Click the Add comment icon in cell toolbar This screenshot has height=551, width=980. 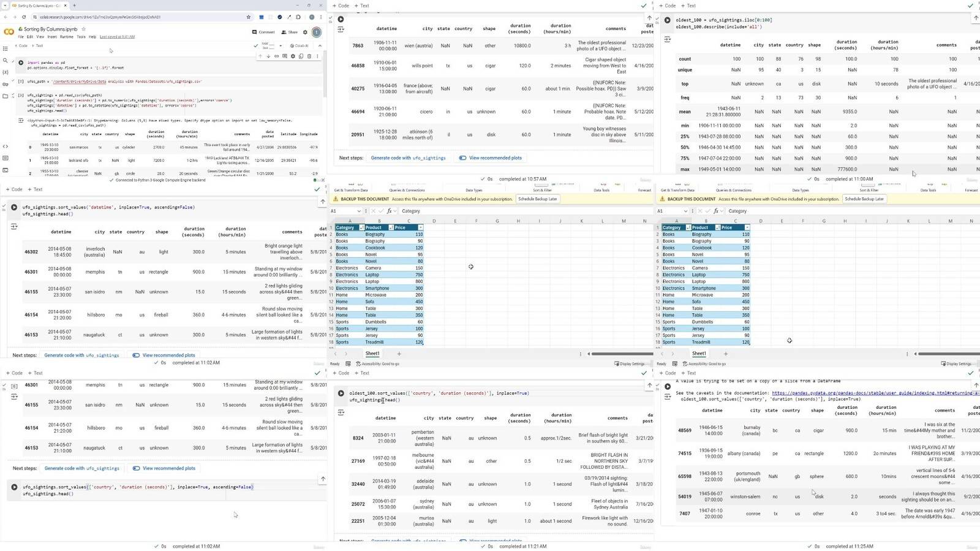point(284,56)
